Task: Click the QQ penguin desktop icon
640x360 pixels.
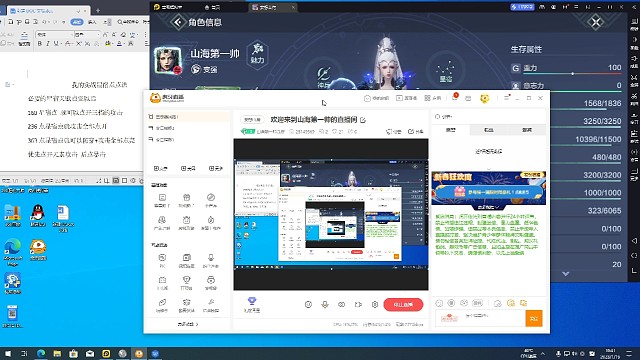Action: point(38,216)
